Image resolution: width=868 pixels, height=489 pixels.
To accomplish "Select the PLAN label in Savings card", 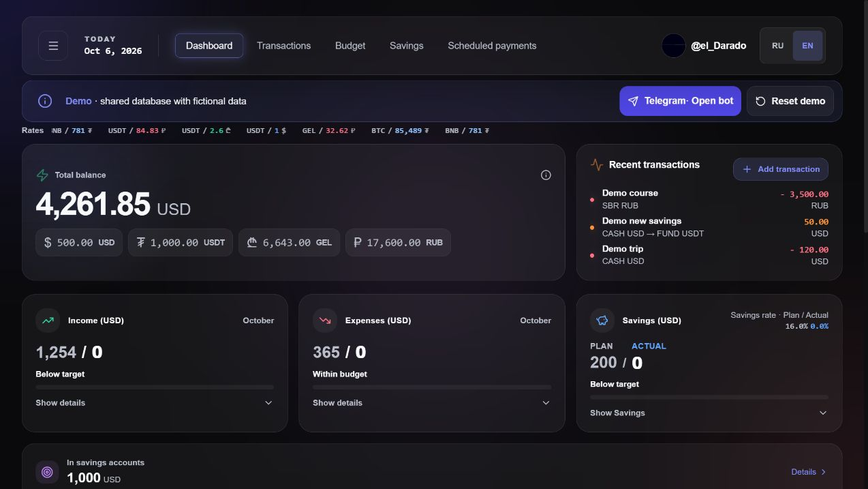I will (x=601, y=346).
